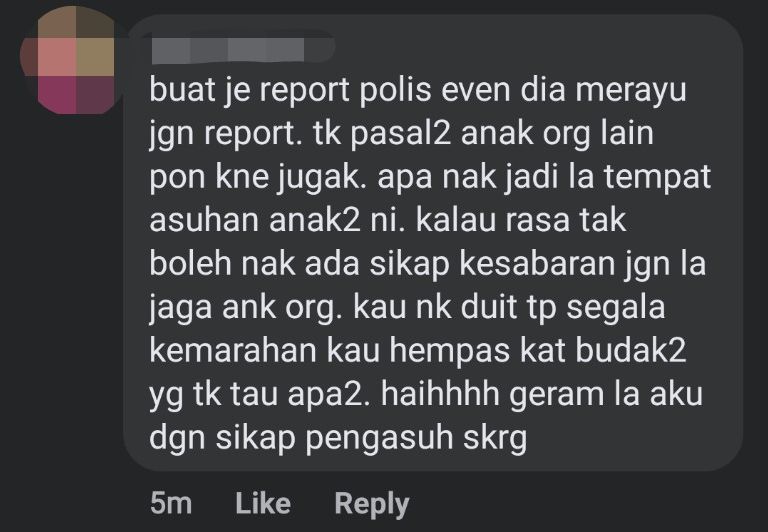Open the 5m timestamp link
768x532 pixels.
pos(171,504)
